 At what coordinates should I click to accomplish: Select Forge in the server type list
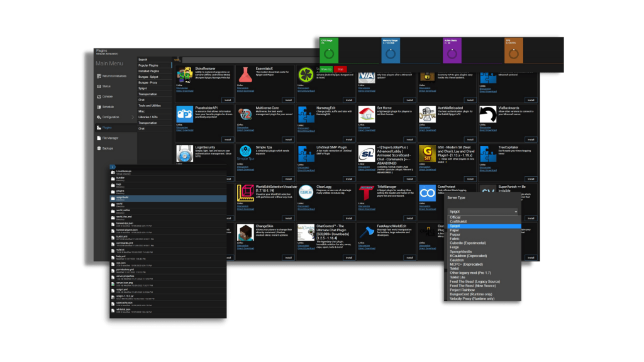coord(454,247)
